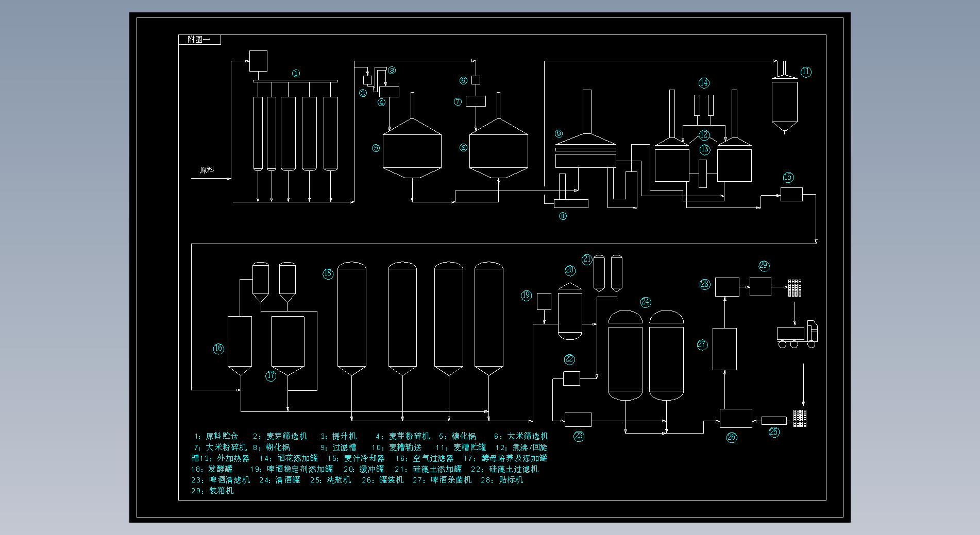Click legend entry '24：清酒罐'

coord(280,480)
